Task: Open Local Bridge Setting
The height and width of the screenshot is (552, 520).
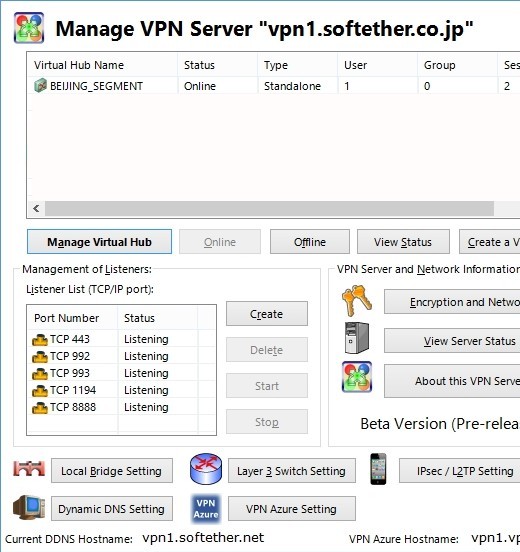Action: point(112,471)
